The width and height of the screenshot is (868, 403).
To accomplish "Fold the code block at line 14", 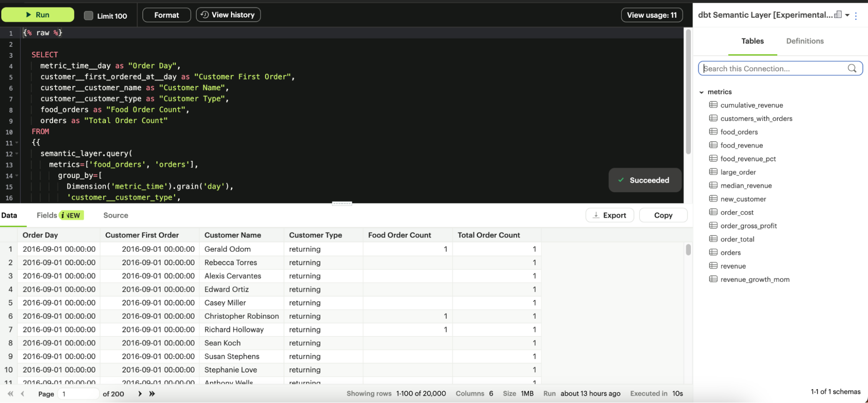I will (x=17, y=176).
